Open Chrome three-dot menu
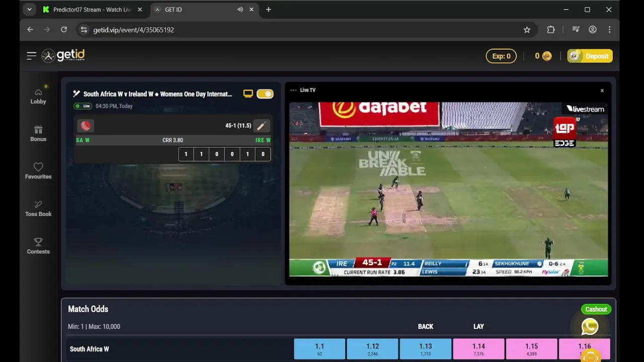Screen dimensions: 644x362 coord(609,30)
